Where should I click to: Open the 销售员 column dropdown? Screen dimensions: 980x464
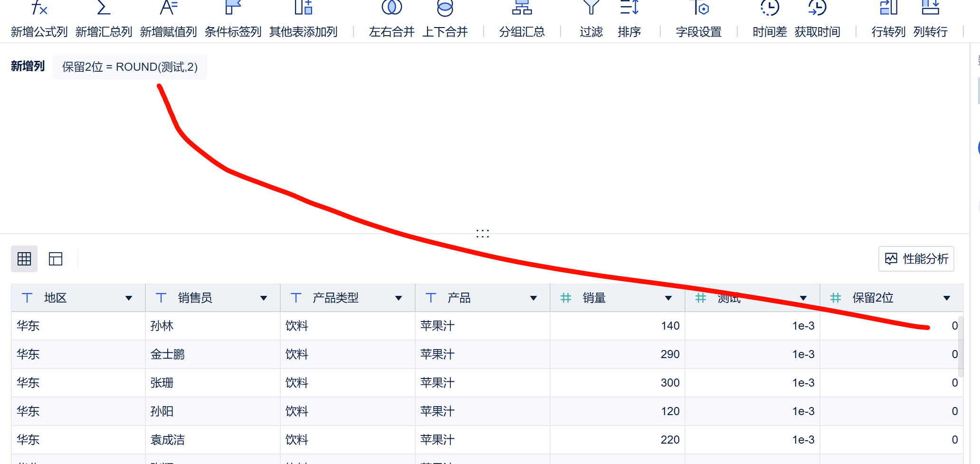(264, 298)
